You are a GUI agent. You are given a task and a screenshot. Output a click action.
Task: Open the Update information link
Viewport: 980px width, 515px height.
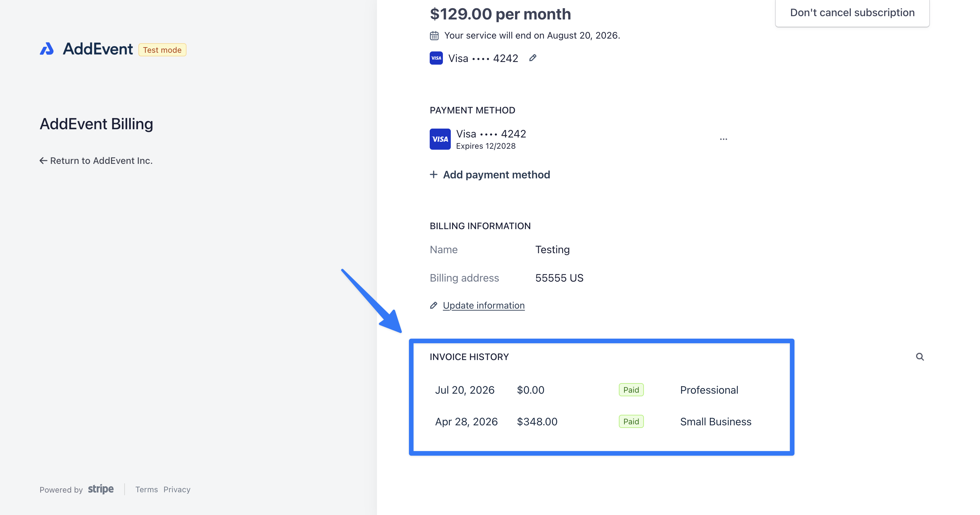[483, 305]
